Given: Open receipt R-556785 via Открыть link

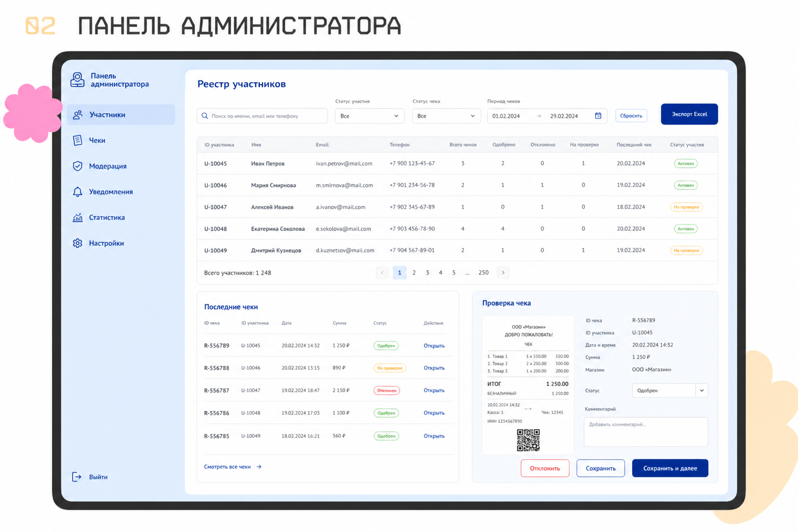Looking at the screenshot, I should pos(434,436).
